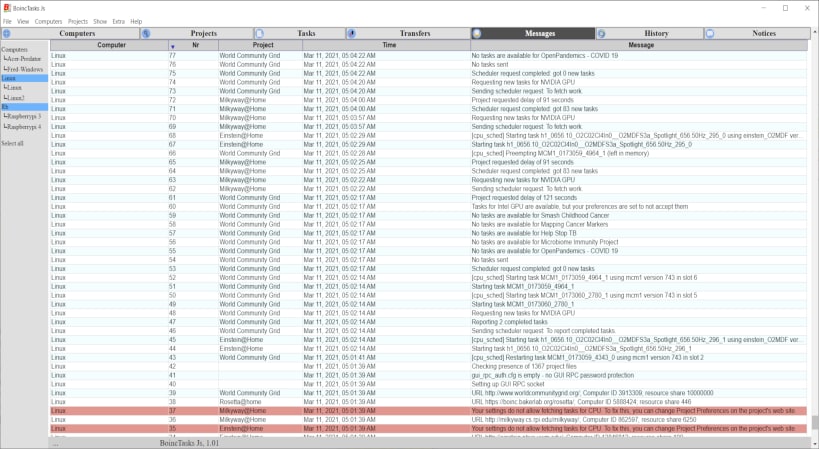819x449 pixels.
Task: Open the View menu
Action: [x=23, y=21]
